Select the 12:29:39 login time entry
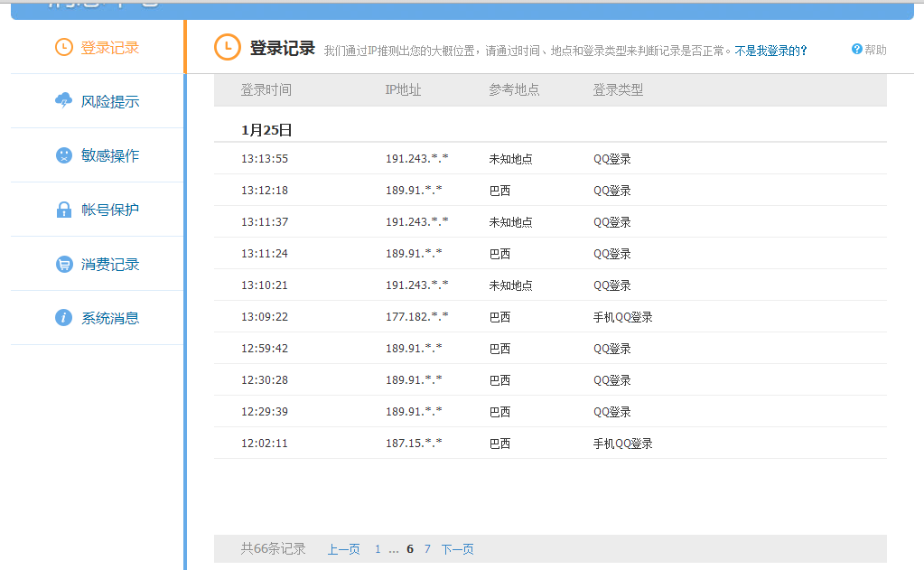This screenshot has width=924, height=570. pos(265,412)
